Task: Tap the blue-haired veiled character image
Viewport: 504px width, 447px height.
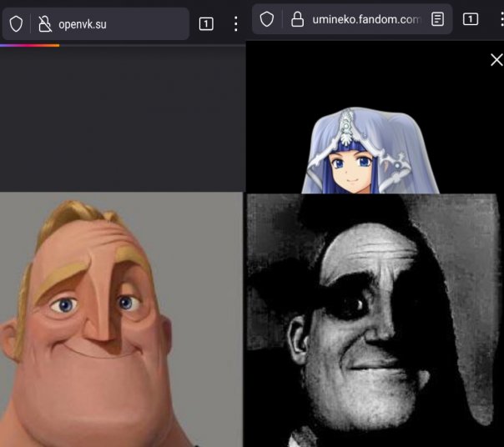Action: coord(370,150)
